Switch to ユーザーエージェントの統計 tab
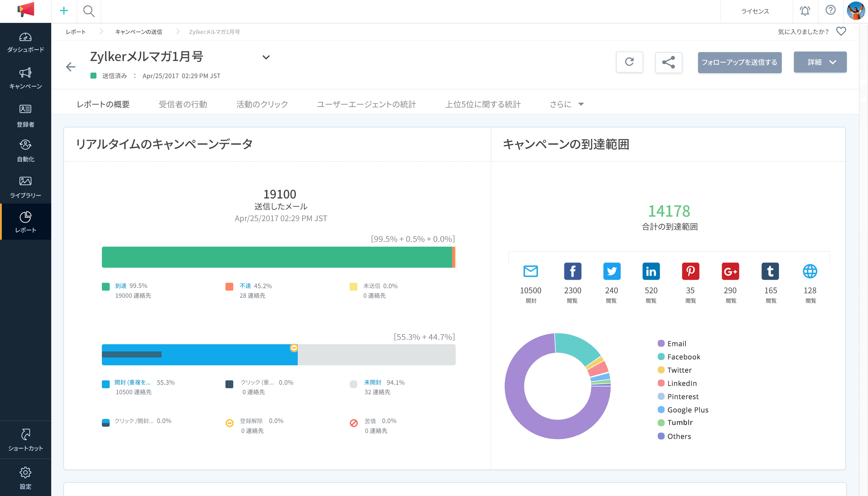Image resolution: width=868 pixels, height=496 pixels. coord(366,104)
